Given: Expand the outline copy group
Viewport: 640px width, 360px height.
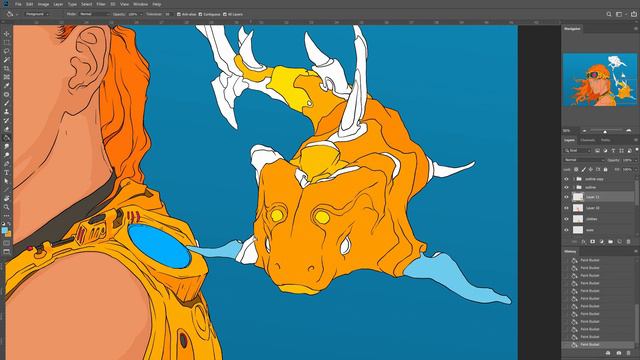Looking at the screenshot, I should 573,179.
